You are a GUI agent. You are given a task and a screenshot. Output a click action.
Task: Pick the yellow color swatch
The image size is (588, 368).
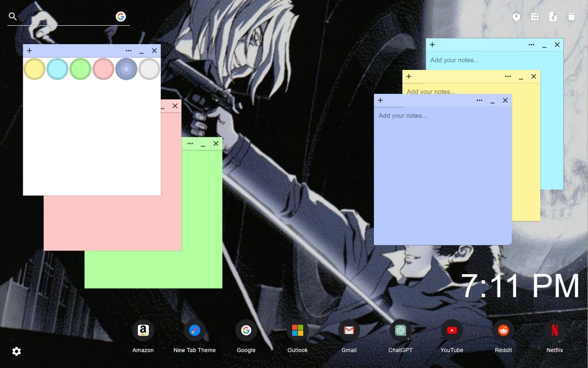34,69
